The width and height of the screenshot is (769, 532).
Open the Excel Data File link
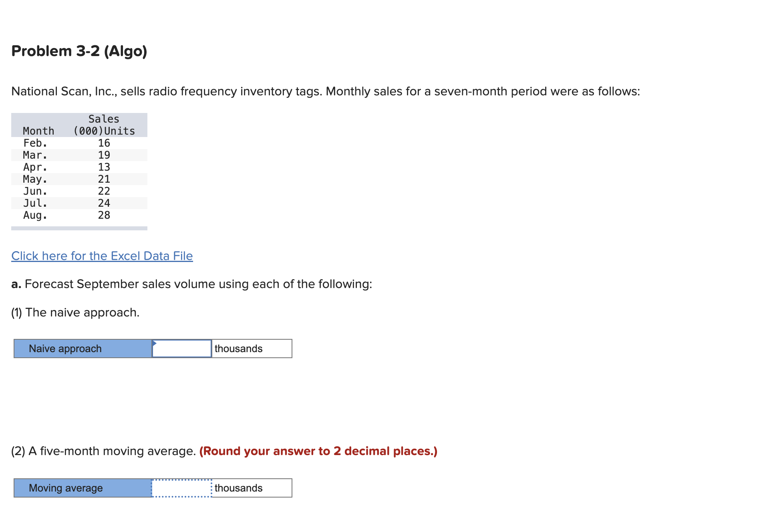tap(101, 256)
